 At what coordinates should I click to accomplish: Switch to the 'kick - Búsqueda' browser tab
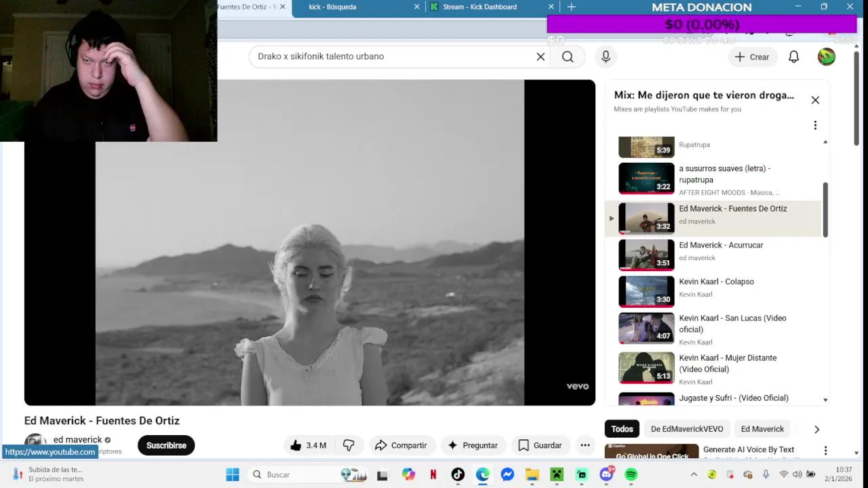point(357,7)
